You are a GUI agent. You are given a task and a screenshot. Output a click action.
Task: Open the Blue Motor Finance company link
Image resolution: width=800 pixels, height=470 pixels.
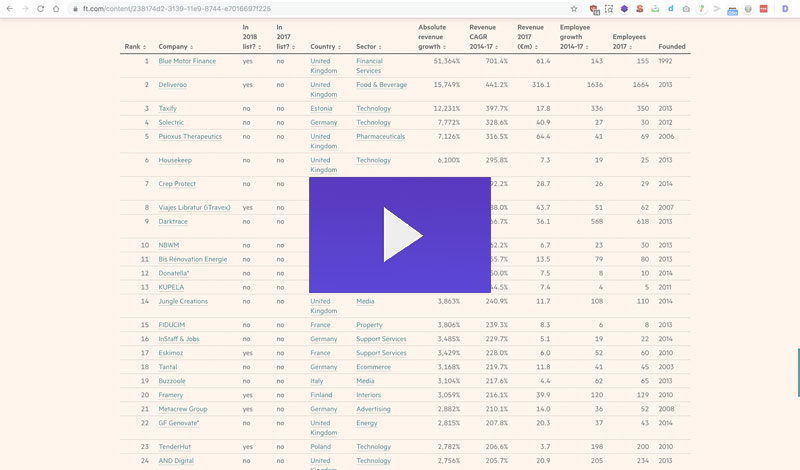click(x=187, y=61)
